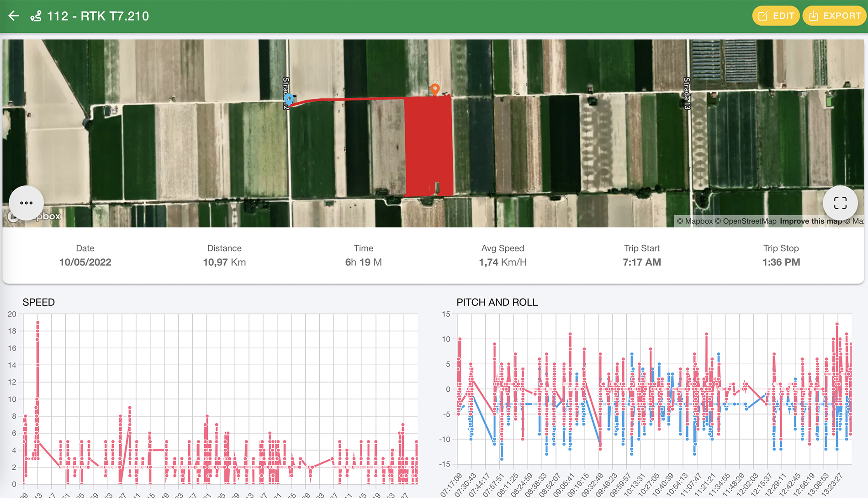Image resolution: width=868 pixels, height=498 pixels.
Task: Open the Mapbox copyright link
Action: click(694, 221)
